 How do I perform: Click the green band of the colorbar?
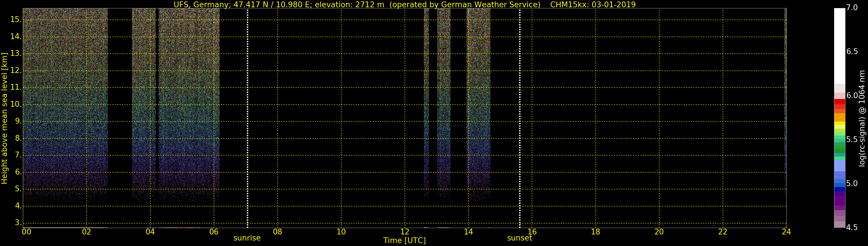840,148
